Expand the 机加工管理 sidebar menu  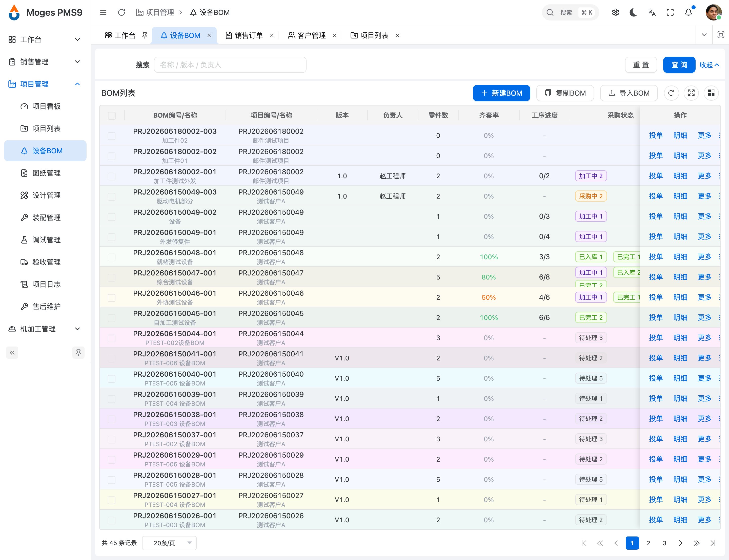click(x=45, y=329)
